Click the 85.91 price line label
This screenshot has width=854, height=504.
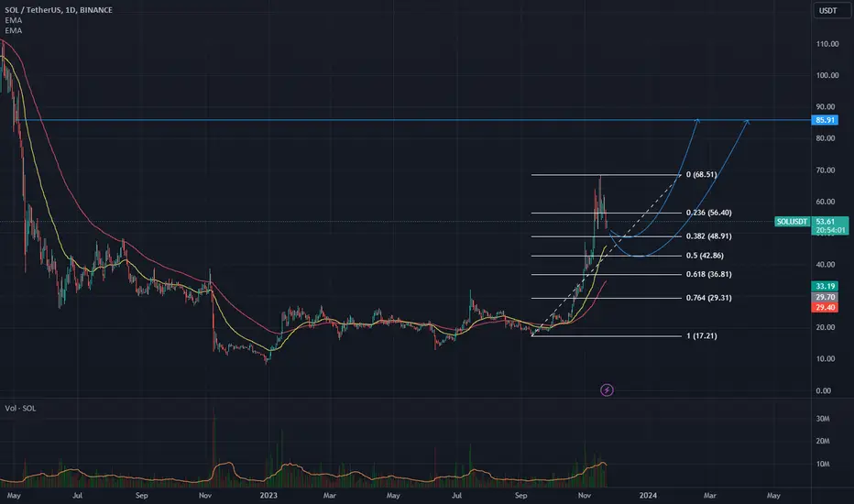tap(825, 120)
